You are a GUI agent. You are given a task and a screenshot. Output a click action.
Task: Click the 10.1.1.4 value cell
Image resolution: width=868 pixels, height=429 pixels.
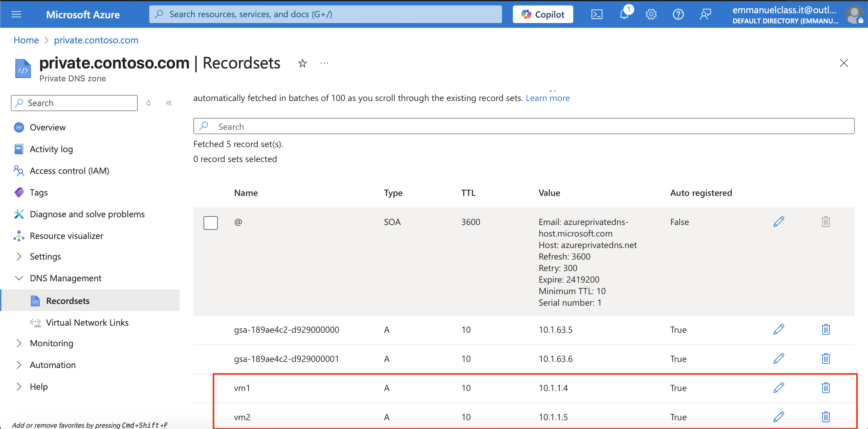(x=553, y=388)
